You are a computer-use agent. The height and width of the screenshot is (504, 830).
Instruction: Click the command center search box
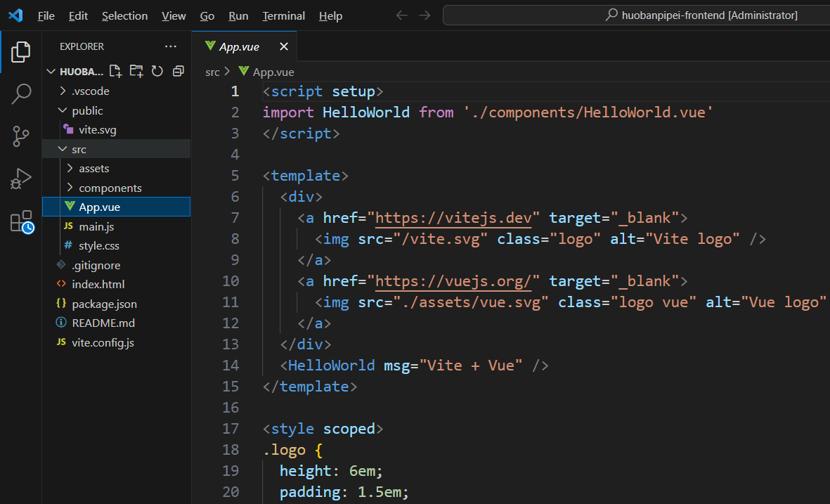[633, 15]
